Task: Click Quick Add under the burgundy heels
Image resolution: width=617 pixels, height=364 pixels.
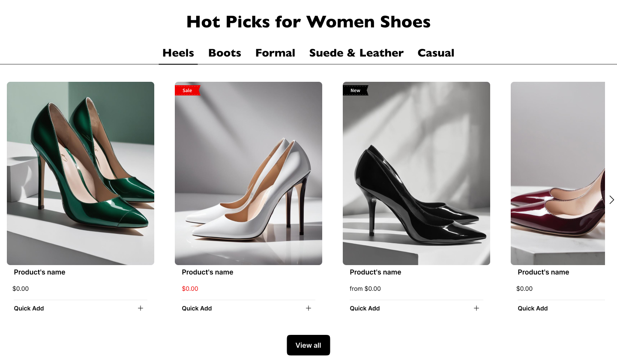Action: pyautogui.click(x=533, y=308)
